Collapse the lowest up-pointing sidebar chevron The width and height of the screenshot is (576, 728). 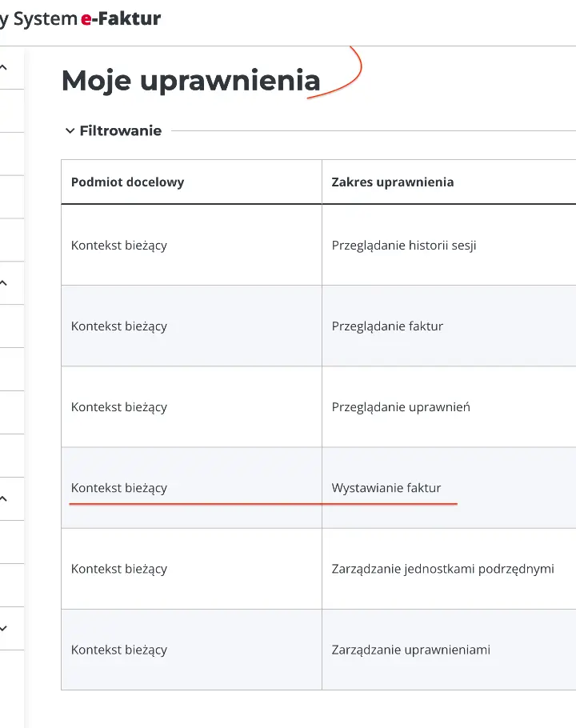point(4,499)
